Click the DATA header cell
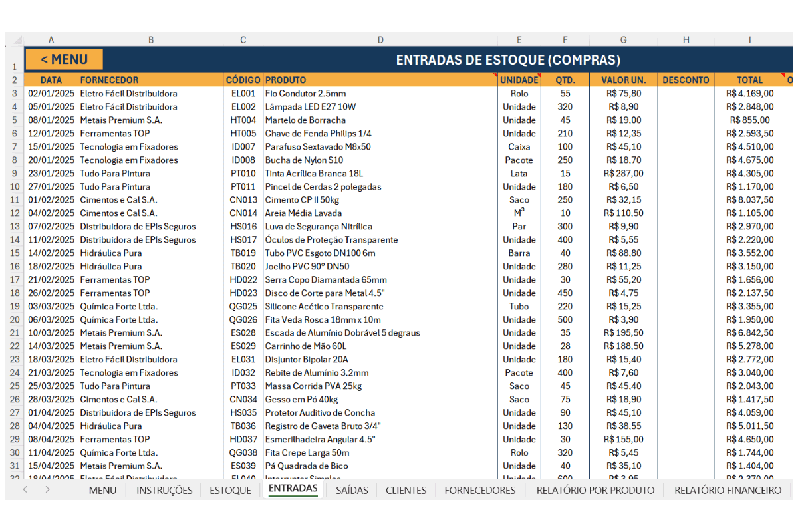The width and height of the screenshot is (798, 532). click(51, 80)
